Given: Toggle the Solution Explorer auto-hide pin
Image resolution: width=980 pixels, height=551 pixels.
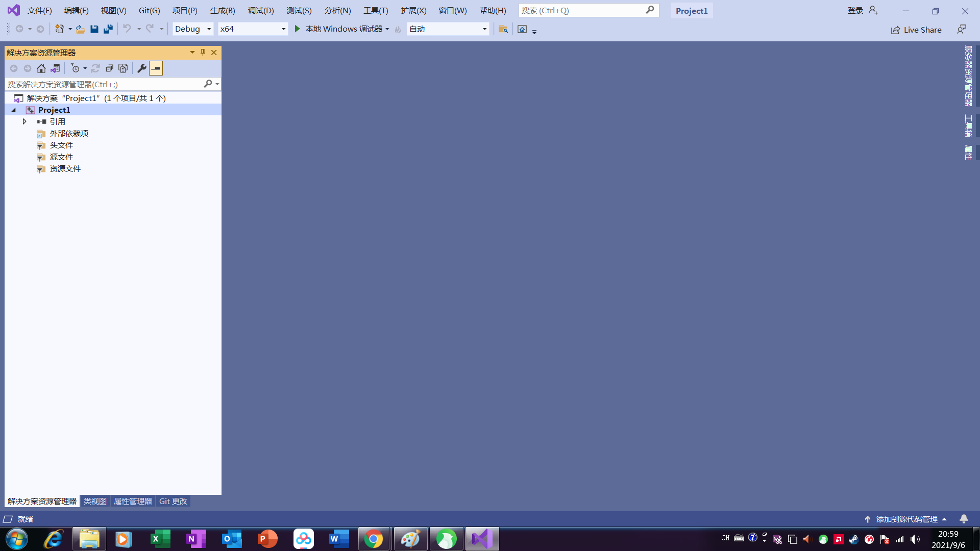Looking at the screenshot, I should tap(203, 53).
